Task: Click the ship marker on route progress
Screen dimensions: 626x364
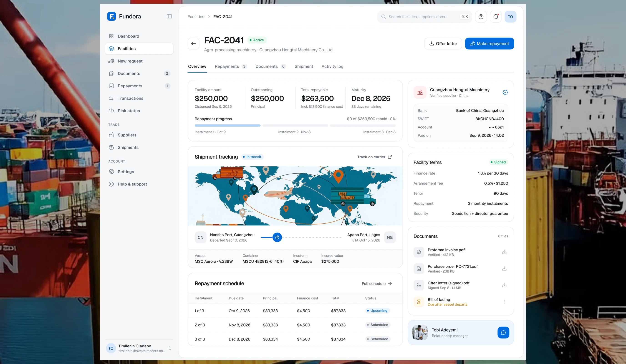Action: (277, 237)
